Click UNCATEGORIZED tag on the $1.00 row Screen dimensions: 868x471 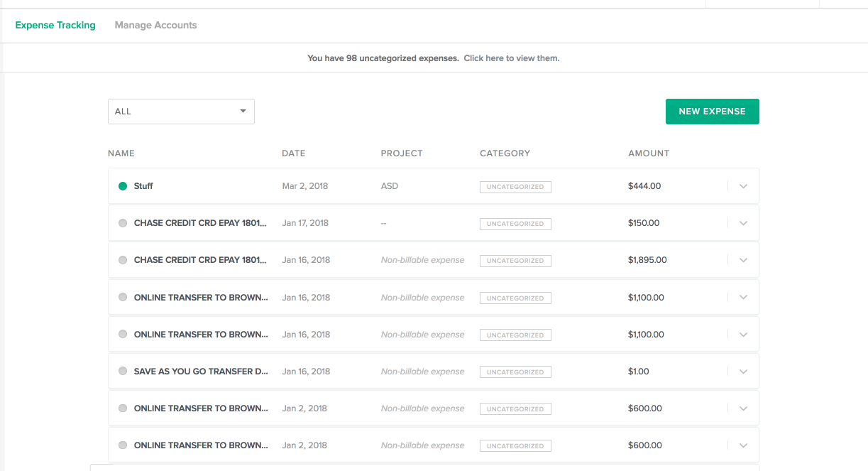pos(515,372)
